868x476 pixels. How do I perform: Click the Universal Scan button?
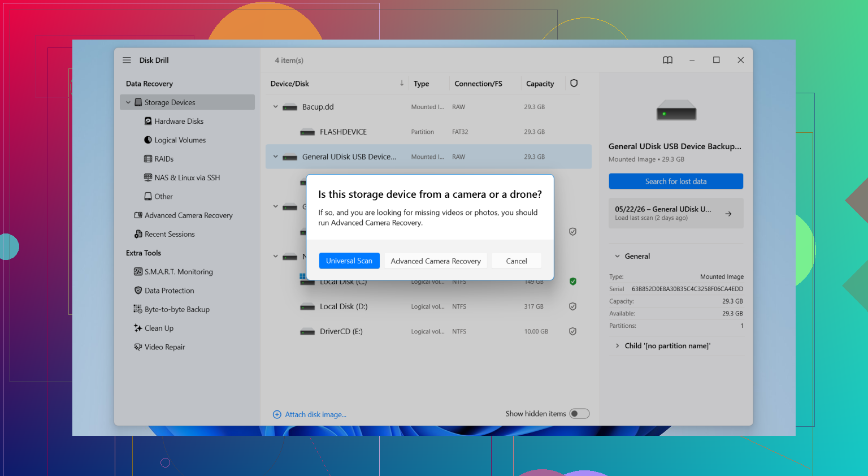pos(349,261)
